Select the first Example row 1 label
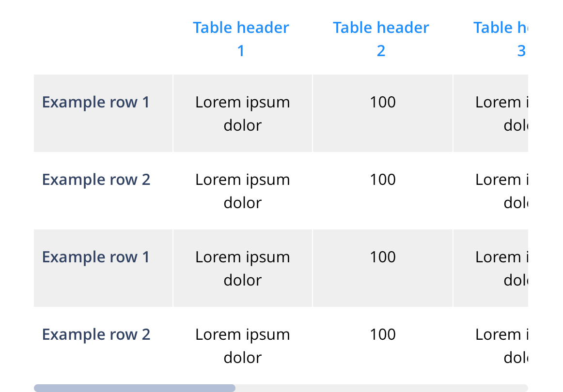This screenshot has width=563, height=392. [95, 102]
